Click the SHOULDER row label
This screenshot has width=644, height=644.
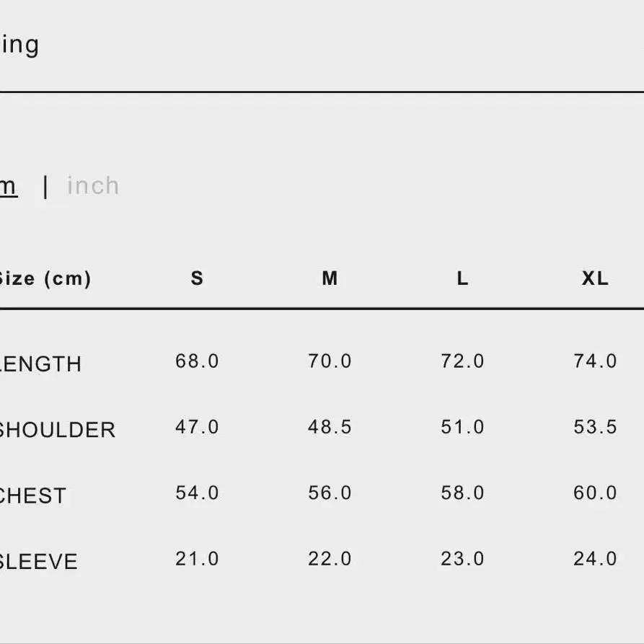coord(58,430)
